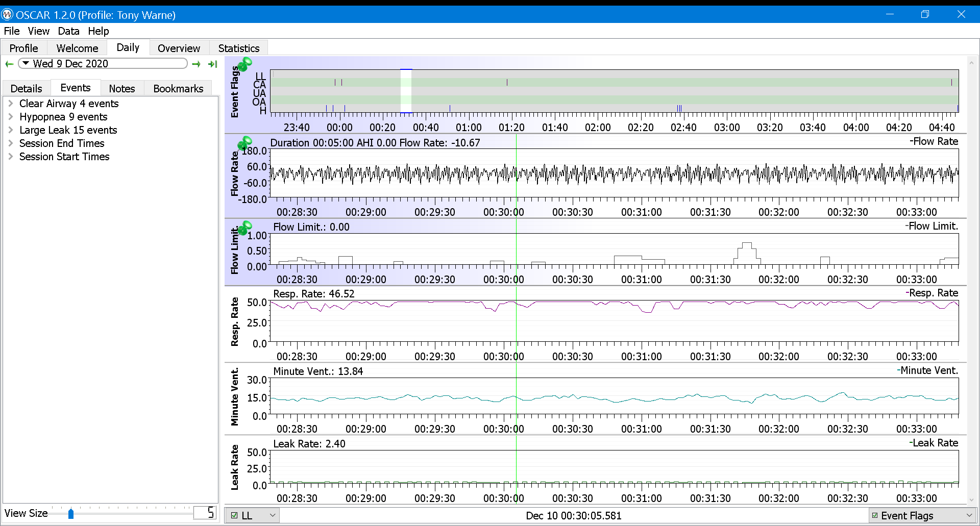Click the Resp. Rate: 46.52 readout
Screen dimensions: 980x526
tap(314, 294)
